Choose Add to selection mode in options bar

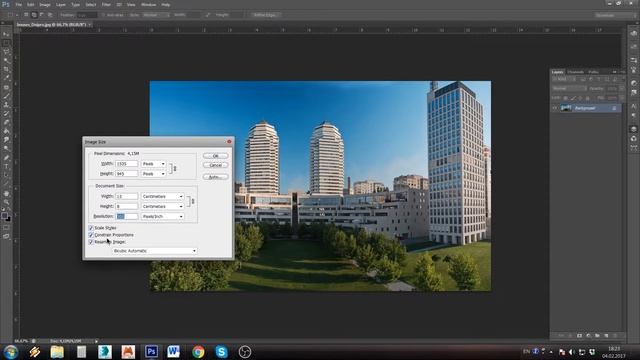[34, 15]
